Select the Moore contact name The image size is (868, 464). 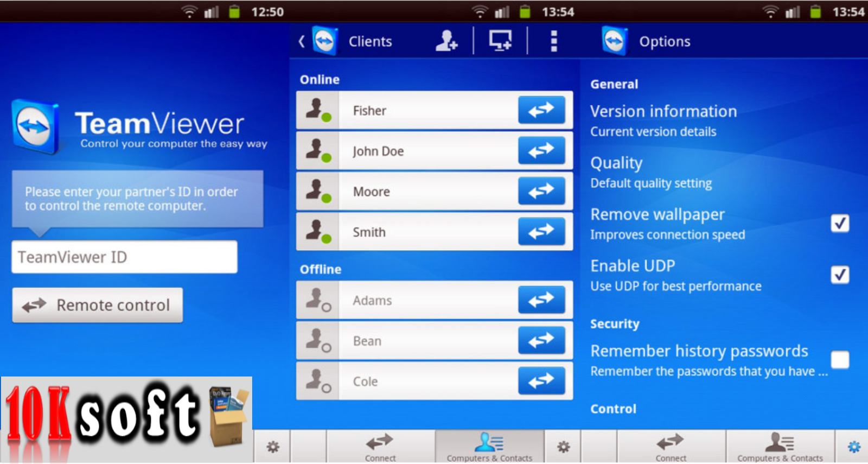pos(372,192)
